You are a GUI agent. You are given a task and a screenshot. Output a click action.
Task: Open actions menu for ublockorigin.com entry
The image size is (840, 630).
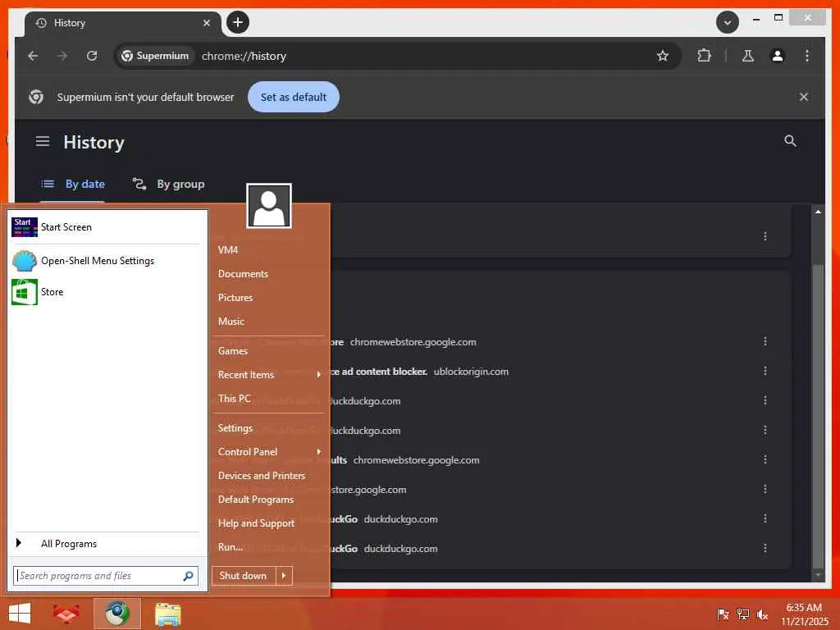click(765, 371)
